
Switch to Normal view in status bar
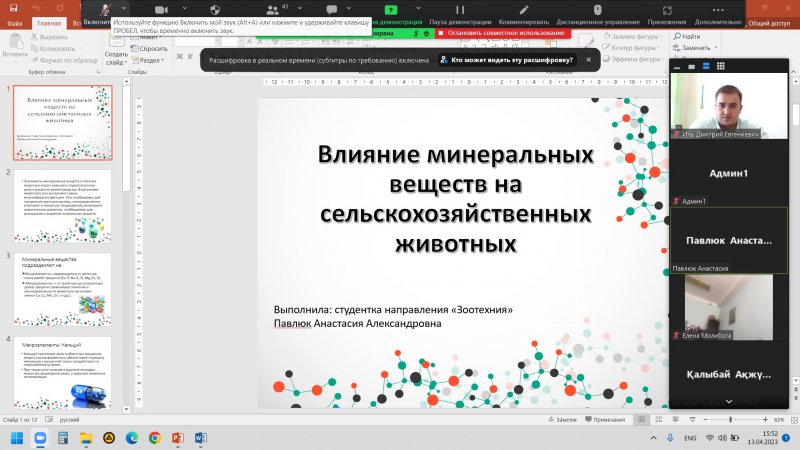click(641, 419)
